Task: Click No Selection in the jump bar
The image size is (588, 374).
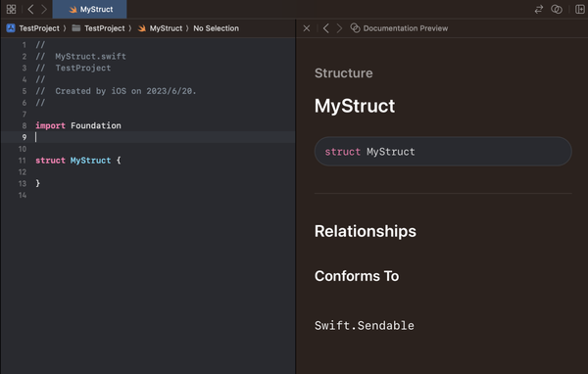Action: coord(216,28)
